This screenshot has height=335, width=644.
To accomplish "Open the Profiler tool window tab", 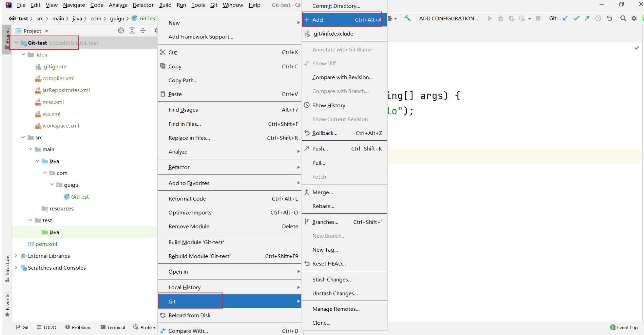I will click(x=144, y=327).
